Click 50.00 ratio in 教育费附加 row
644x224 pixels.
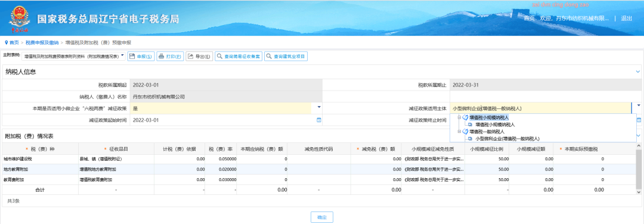point(487,180)
